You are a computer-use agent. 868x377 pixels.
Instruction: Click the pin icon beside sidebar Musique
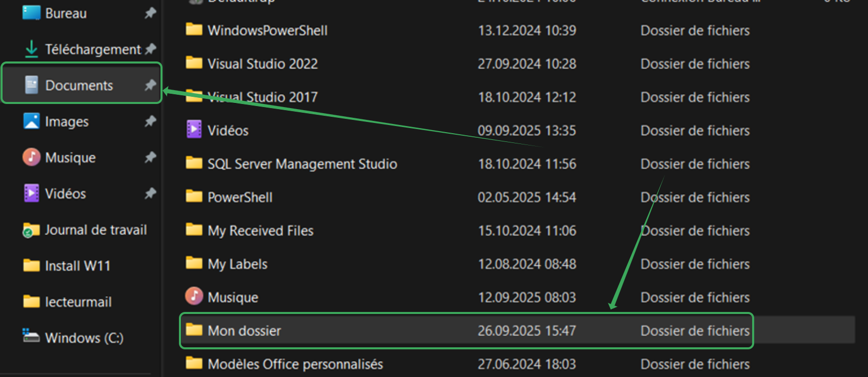pos(150,157)
